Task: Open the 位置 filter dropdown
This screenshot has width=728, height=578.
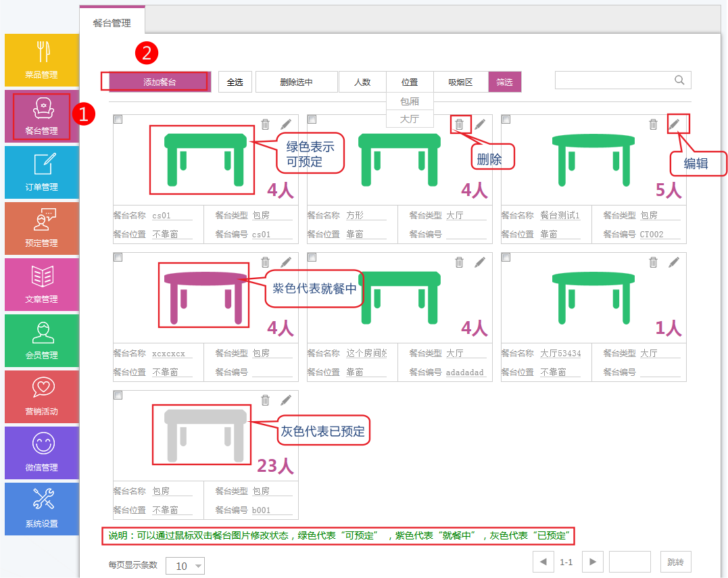Action: click(410, 82)
